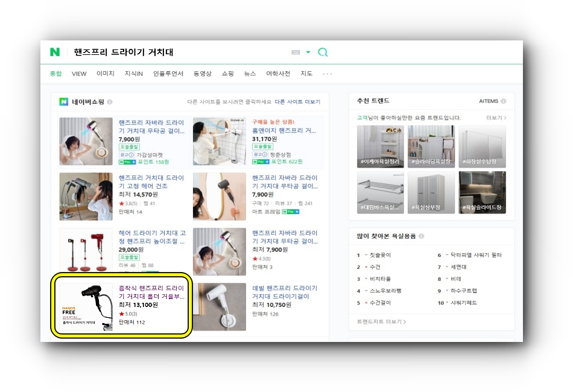
Task: Open 데빌 핸즈프리 드라이기 product title
Action: [x=285, y=292]
